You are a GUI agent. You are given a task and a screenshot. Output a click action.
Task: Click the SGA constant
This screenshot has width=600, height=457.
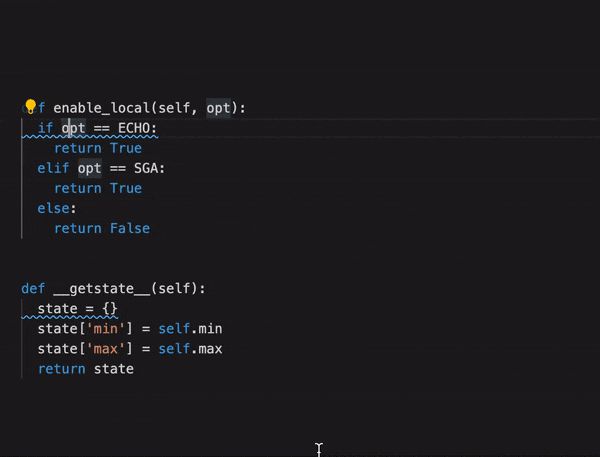(148, 168)
